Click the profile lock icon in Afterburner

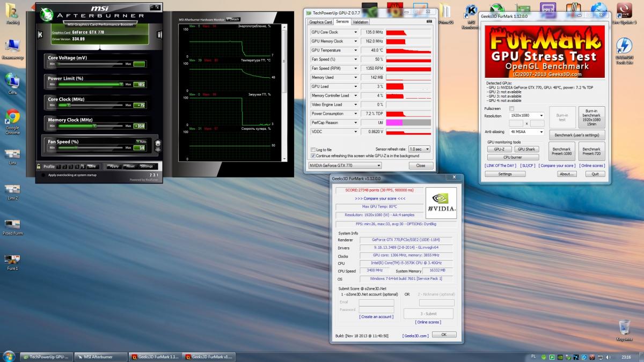coord(39,166)
